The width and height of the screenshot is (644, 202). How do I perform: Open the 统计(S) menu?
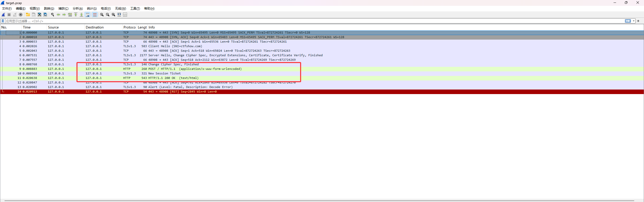point(92,9)
